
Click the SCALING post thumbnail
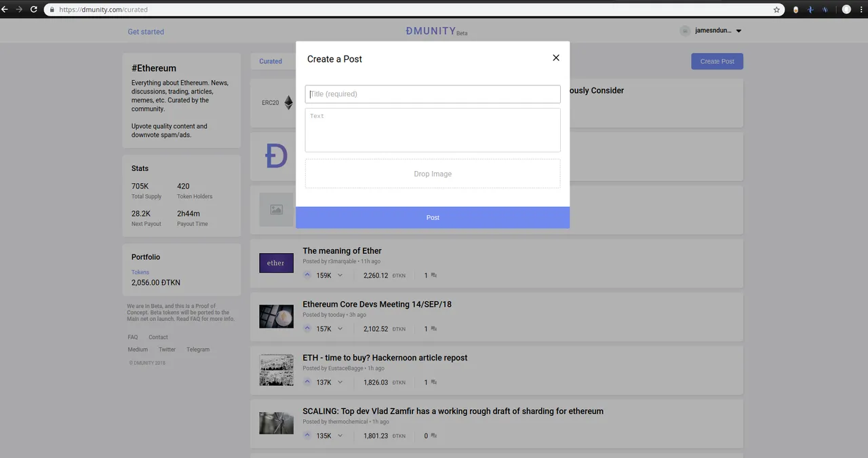[276, 423]
